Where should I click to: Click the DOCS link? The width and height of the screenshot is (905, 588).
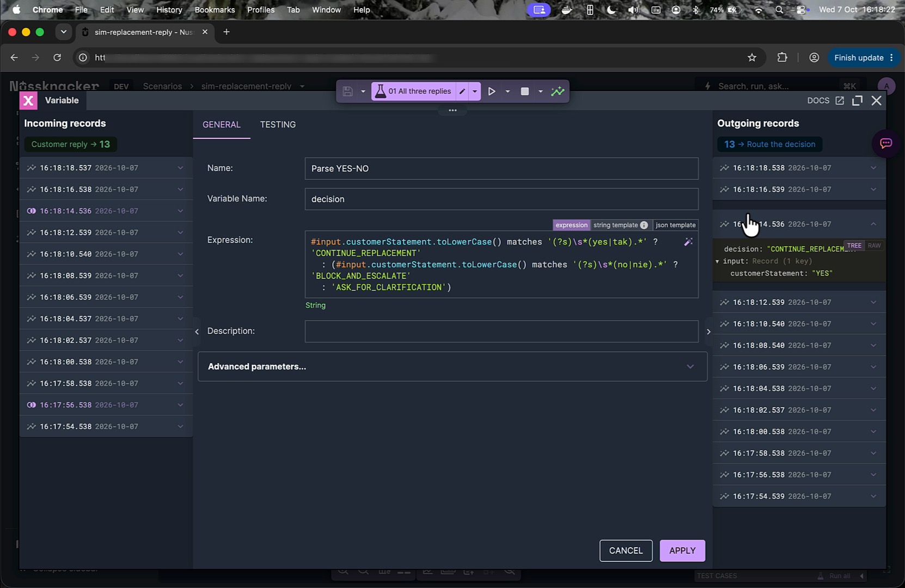pyautogui.click(x=818, y=100)
